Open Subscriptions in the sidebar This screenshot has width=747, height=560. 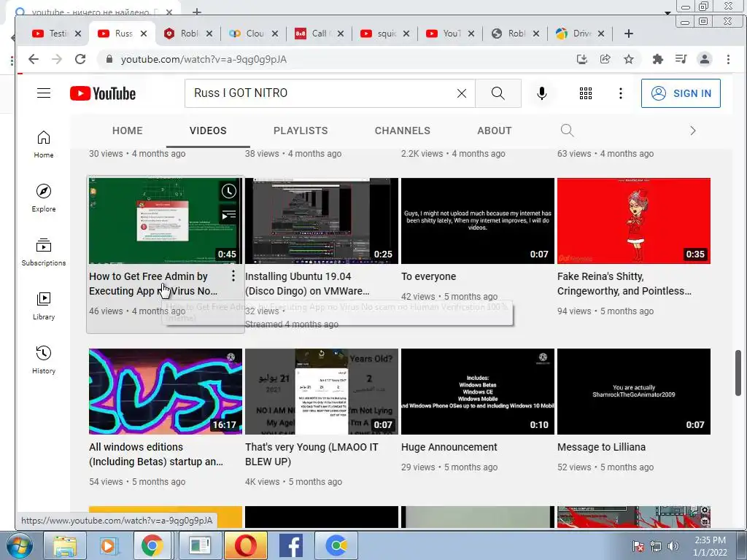[43, 252]
